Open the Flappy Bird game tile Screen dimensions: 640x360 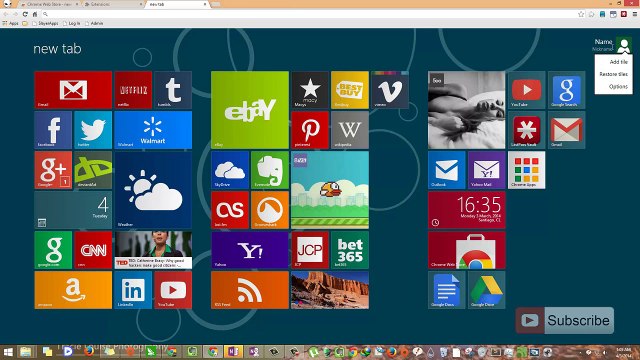[x=330, y=190]
